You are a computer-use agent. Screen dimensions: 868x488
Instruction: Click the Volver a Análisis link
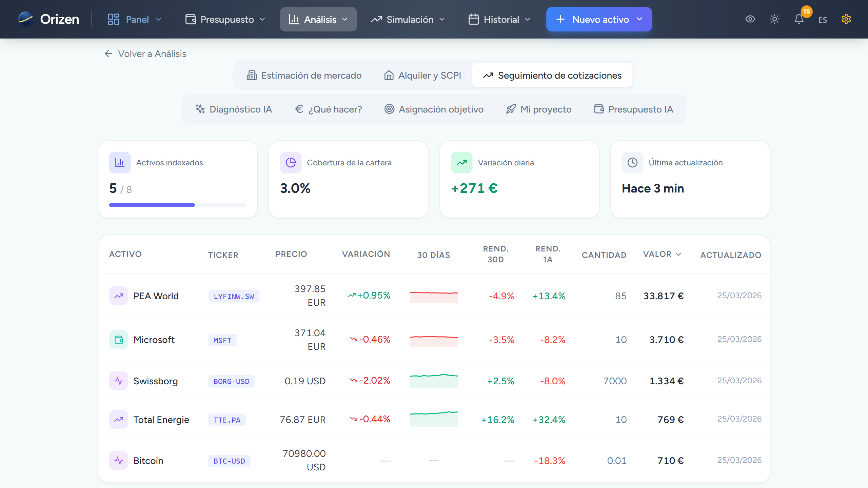coord(145,54)
